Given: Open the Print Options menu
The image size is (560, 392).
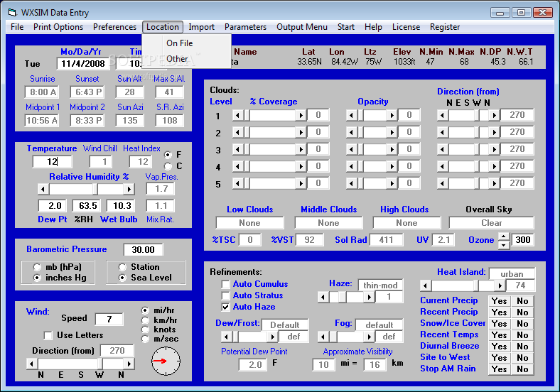Looking at the screenshot, I should click(x=58, y=27).
